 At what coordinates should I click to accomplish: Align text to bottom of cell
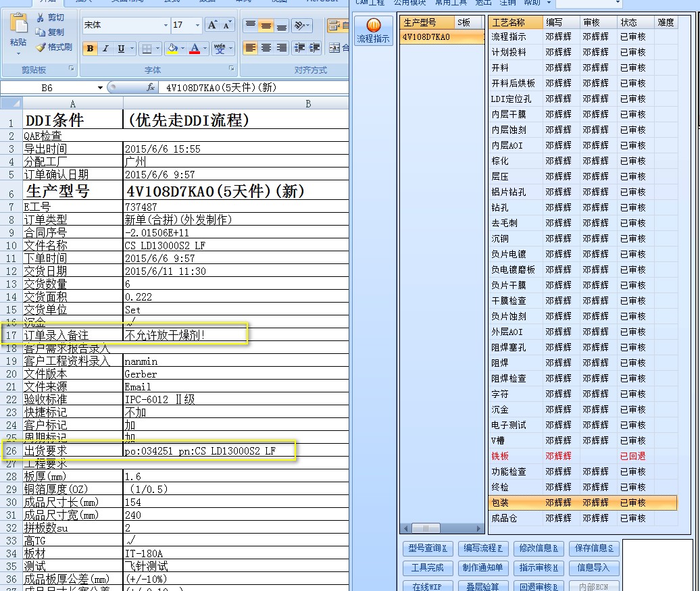pyautogui.click(x=281, y=25)
